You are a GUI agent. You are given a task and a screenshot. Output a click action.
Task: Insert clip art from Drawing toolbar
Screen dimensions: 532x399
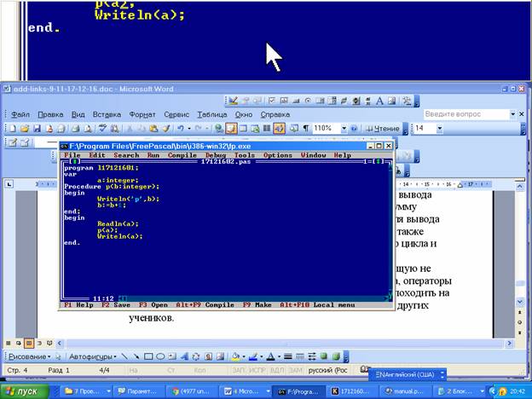point(208,356)
